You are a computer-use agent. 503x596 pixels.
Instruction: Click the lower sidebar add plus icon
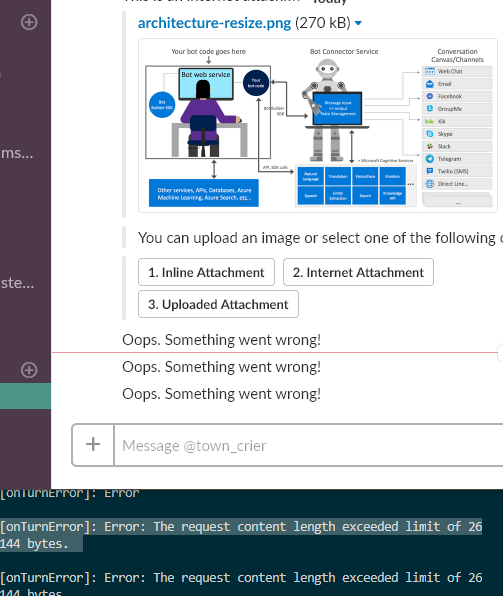[29, 370]
